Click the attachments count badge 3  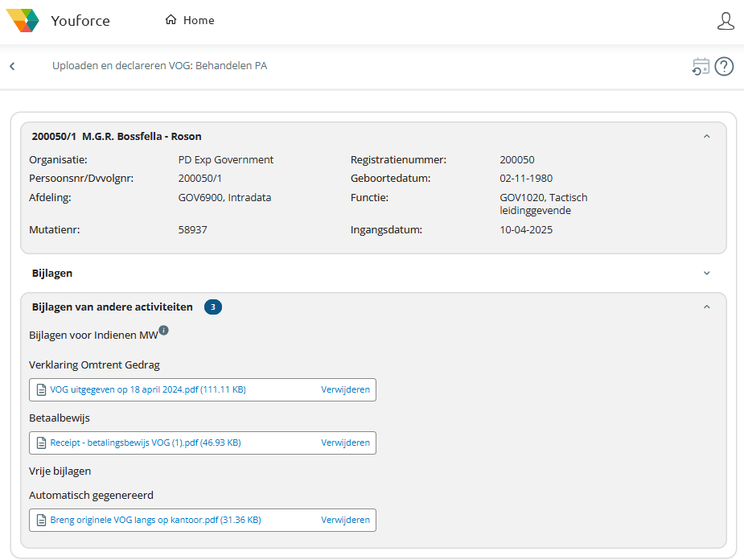pyautogui.click(x=212, y=307)
